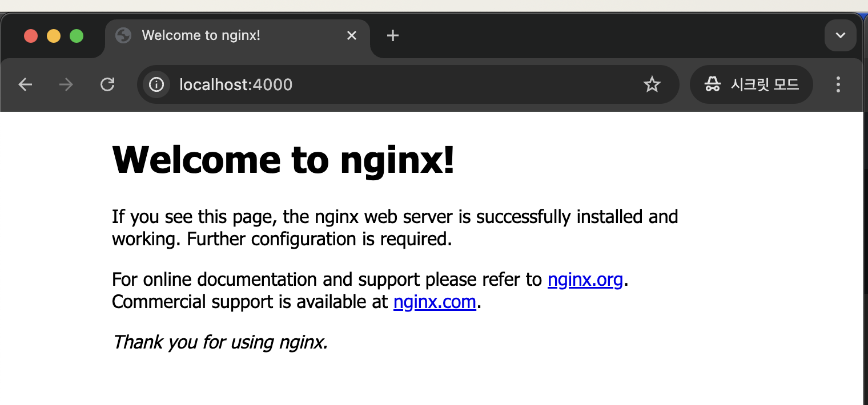The height and width of the screenshot is (405, 868).
Task: Click the Thank you for using nginx. text
Action: tap(220, 342)
